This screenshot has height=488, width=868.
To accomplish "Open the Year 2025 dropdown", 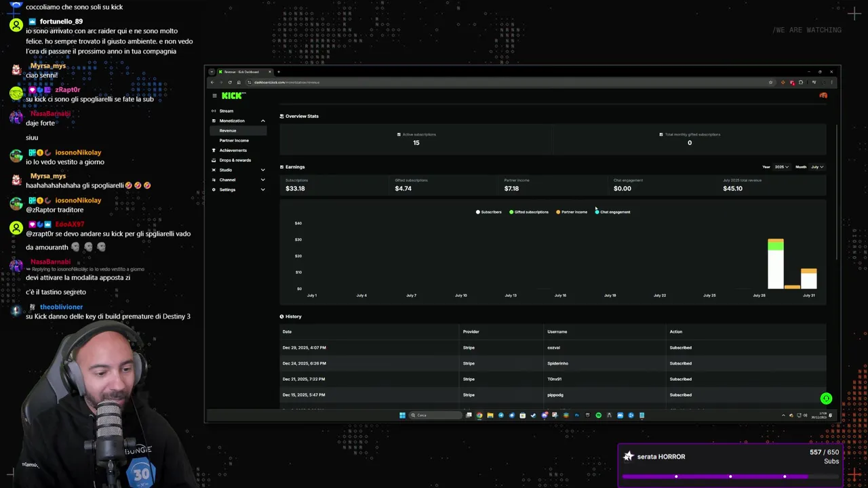I will coord(782,167).
